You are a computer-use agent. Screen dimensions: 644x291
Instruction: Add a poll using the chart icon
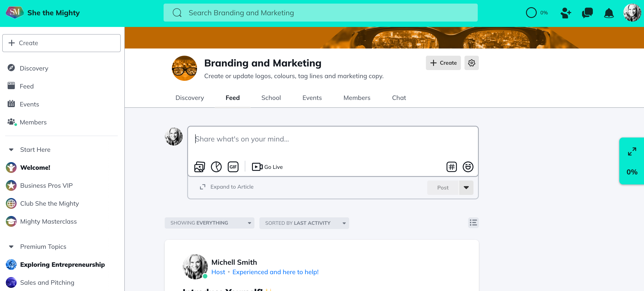coord(216,167)
